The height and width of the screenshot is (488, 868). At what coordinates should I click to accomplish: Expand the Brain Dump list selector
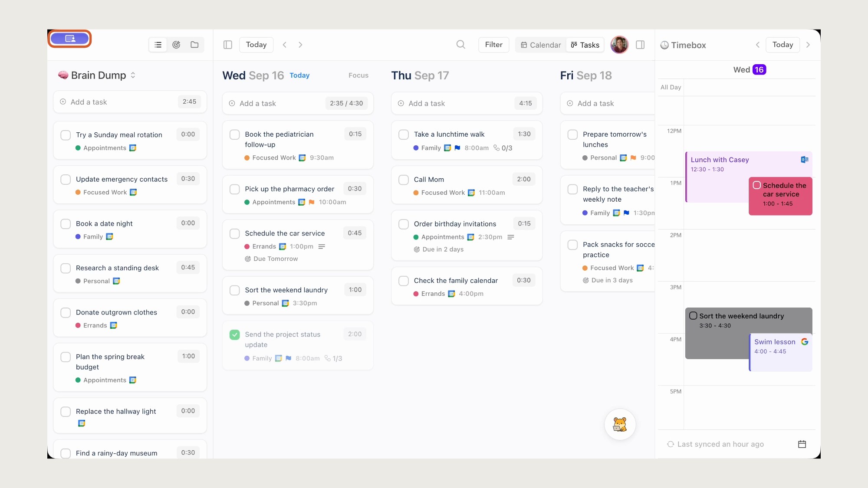tap(133, 75)
